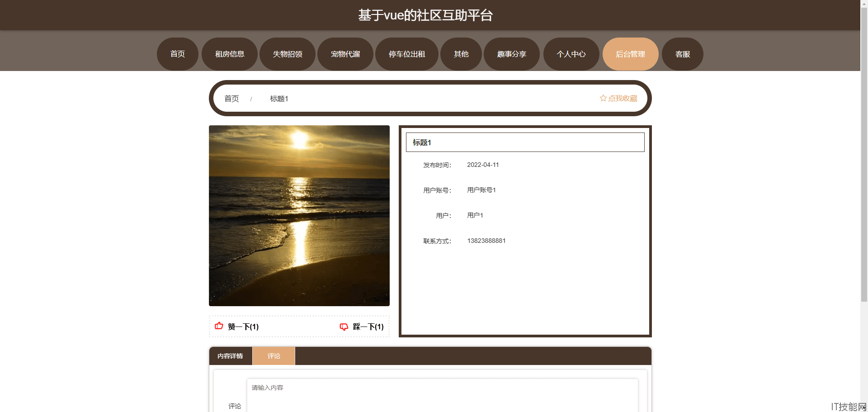Viewport: 868px width, 412px height.
Task: Open the 租房信息 navigation item
Action: pos(230,54)
